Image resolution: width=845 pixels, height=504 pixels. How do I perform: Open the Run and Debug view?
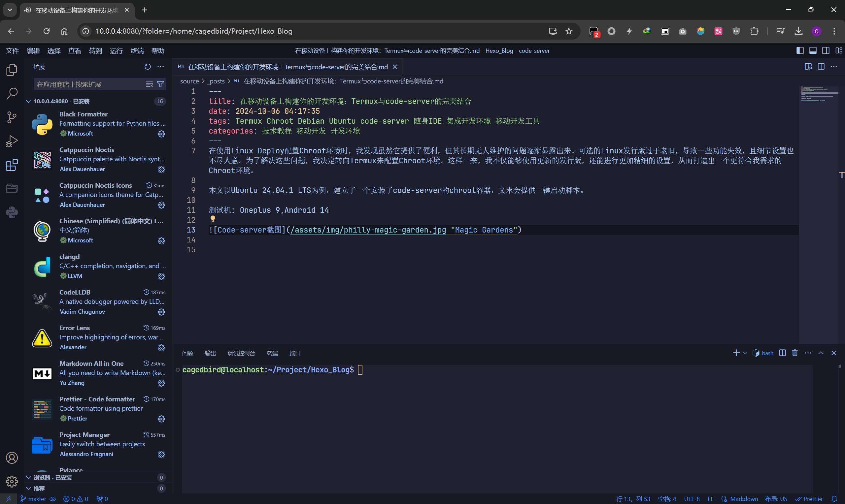(12, 141)
